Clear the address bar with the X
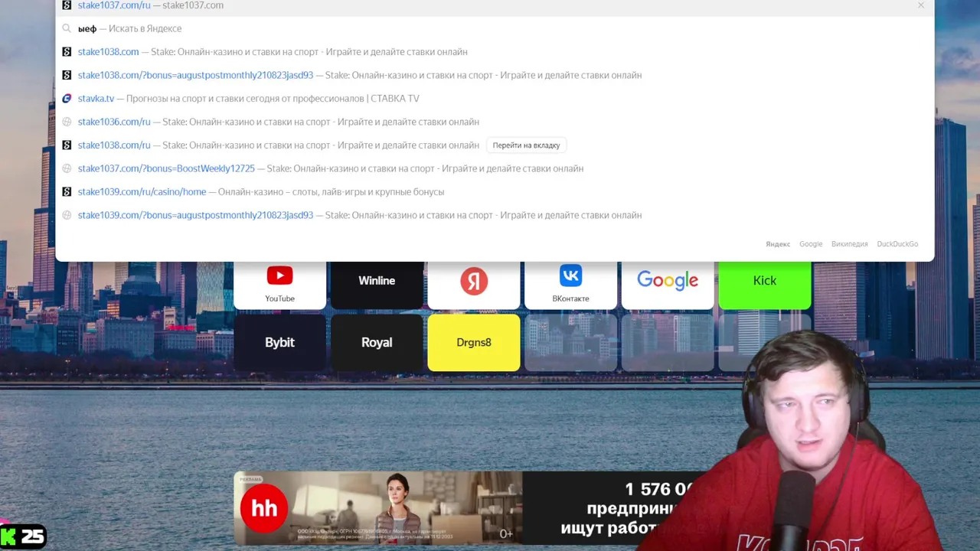The height and width of the screenshot is (551, 980). [920, 5]
